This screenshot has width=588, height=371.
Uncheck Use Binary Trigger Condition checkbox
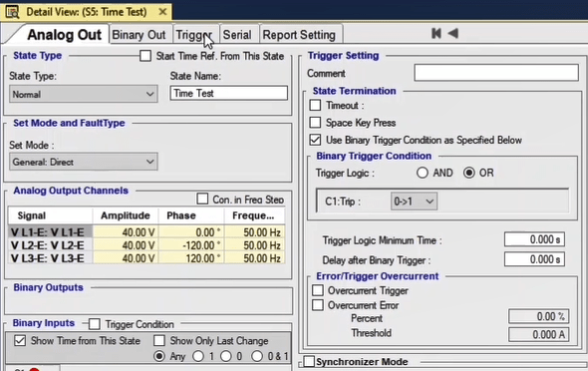pyautogui.click(x=315, y=140)
